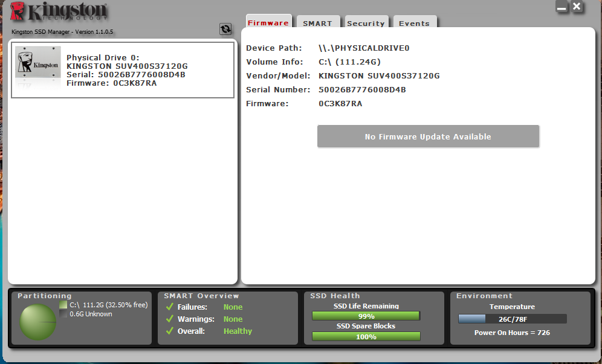Close the Kingston SSD Manager window
Screen dimensions: 602x364
tap(577, 7)
